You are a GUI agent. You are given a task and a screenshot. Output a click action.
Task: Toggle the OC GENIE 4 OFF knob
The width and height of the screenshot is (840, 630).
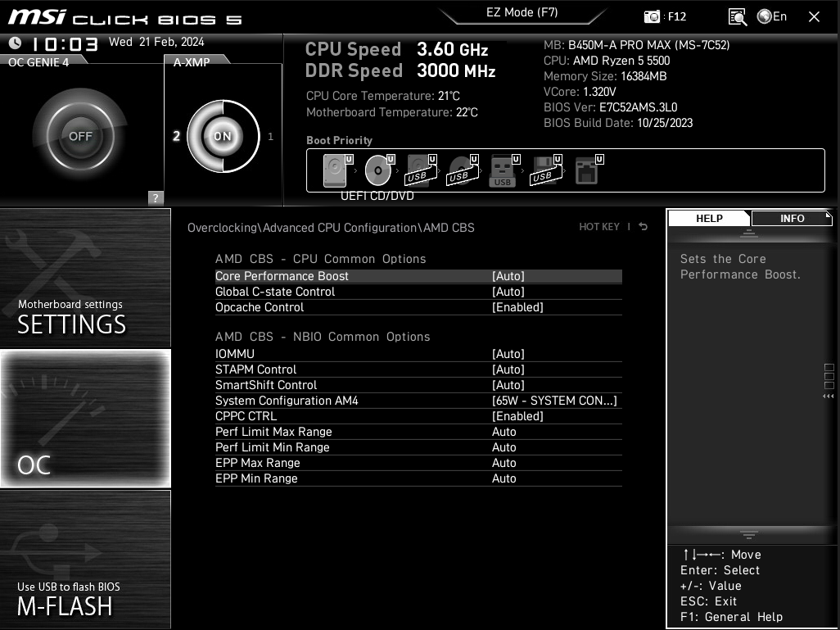(x=80, y=136)
